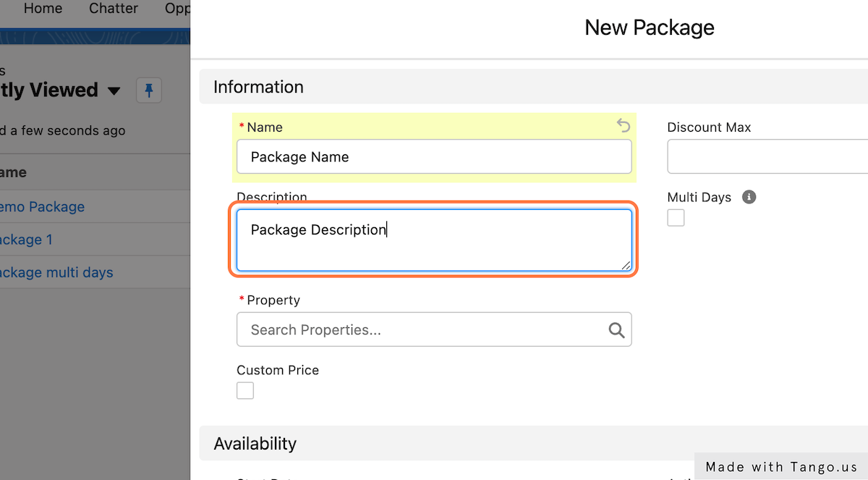Open the Home navigation tab
Image resolution: width=868 pixels, height=480 pixels.
point(43,9)
